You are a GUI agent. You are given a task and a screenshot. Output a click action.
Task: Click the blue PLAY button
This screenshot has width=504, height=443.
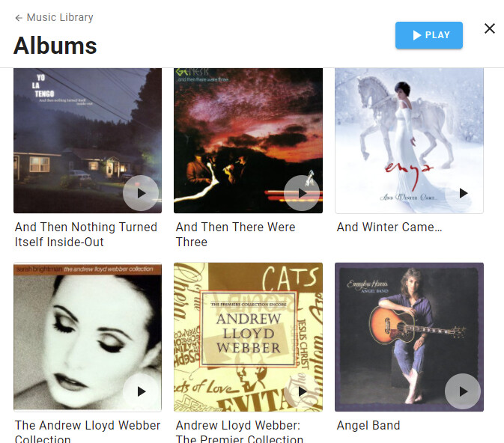pyautogui.click(x=429, y=35)
